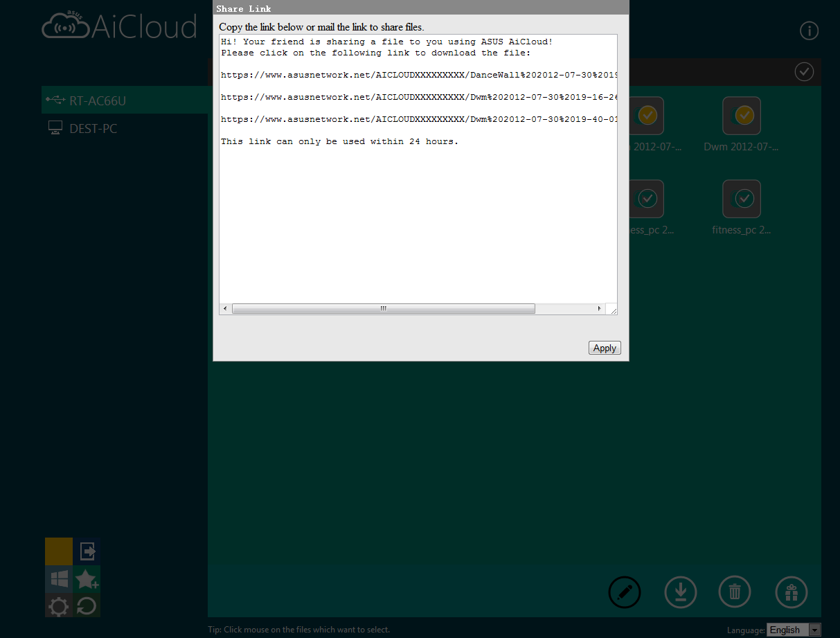Click the Dwm link ending 19-16-26
840x638 pixels.
click(x=419, y=97)
